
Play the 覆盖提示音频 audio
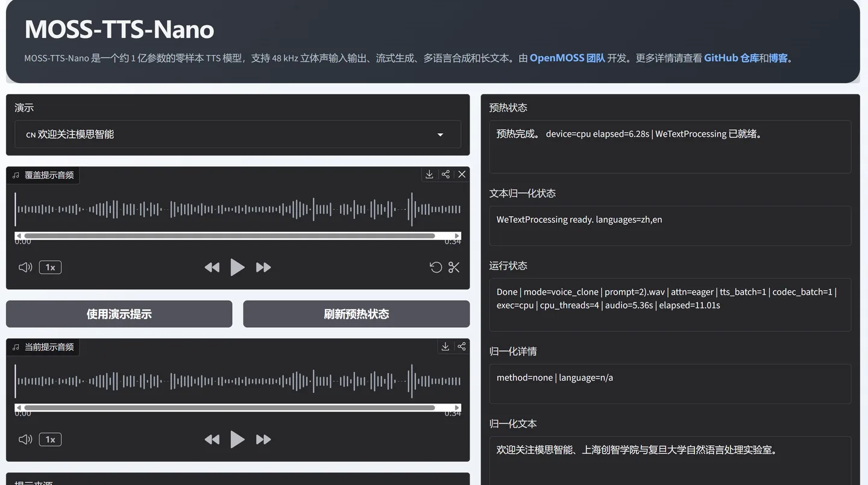coord(237,267)
